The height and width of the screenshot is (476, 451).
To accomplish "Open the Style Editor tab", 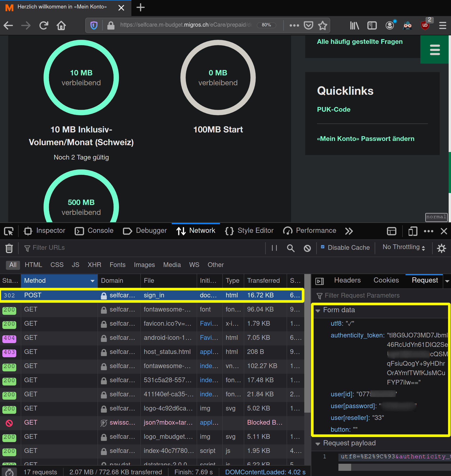I will pos(249,231).
